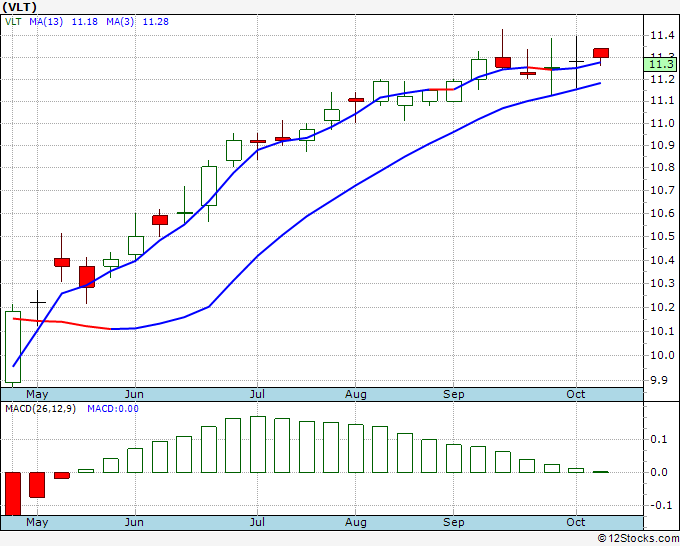Click the 10.0 price axis label
The width and height of the screenshot is (680, 546).
click(x=659, y=356)
